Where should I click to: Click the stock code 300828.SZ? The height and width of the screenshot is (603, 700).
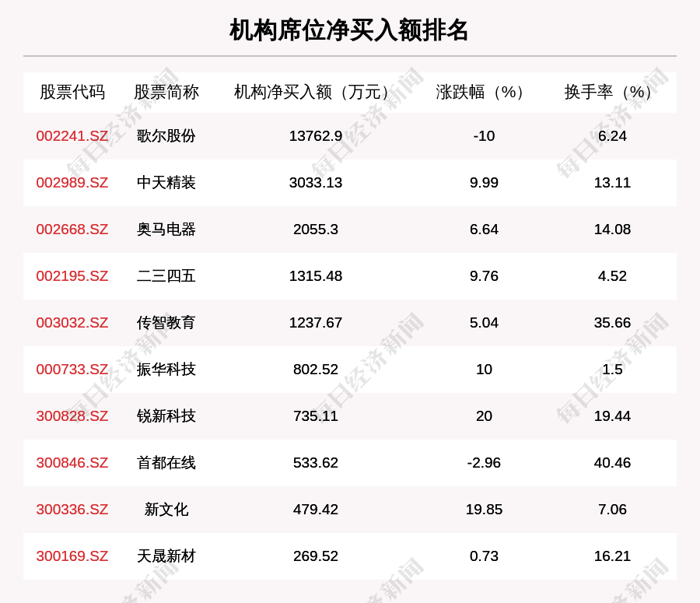pos(72,416)
